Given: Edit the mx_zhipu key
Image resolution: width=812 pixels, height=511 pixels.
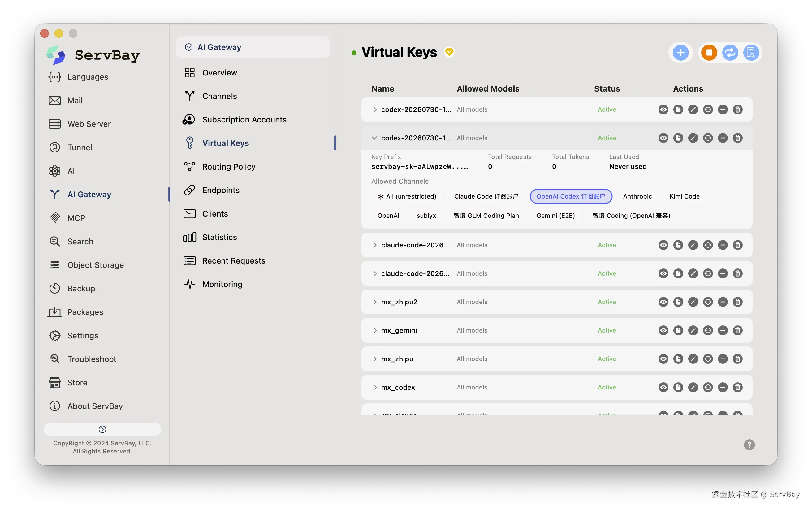Looking at the screenshot, I should click(693, 359).
